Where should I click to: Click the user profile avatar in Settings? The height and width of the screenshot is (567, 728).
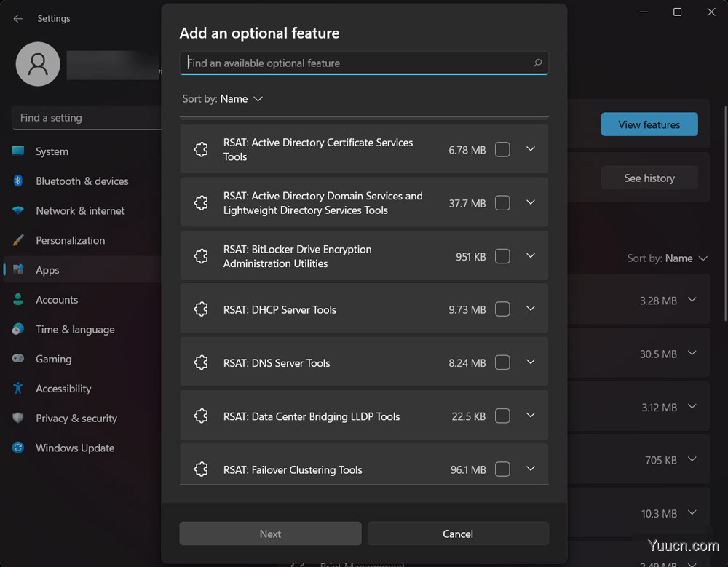point(38,64)
